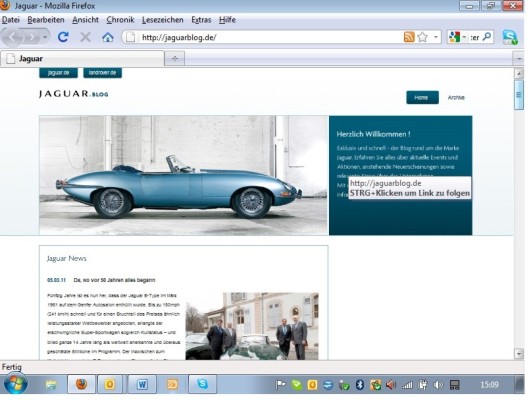Click the Outlook tray icon
The height and width of the screenshot is (400, 531).
[x=312, y=385]
